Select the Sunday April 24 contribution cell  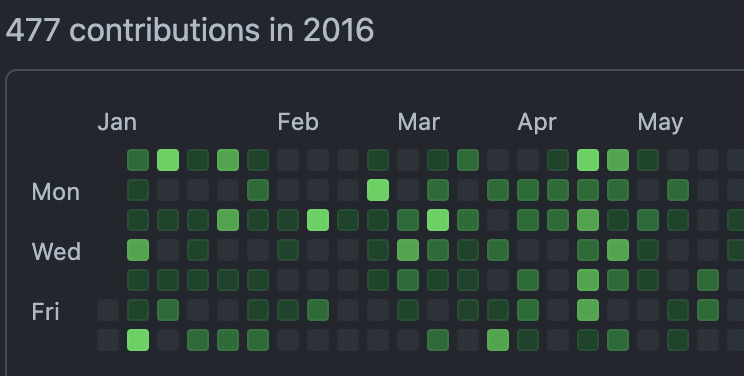coord(618,160)
